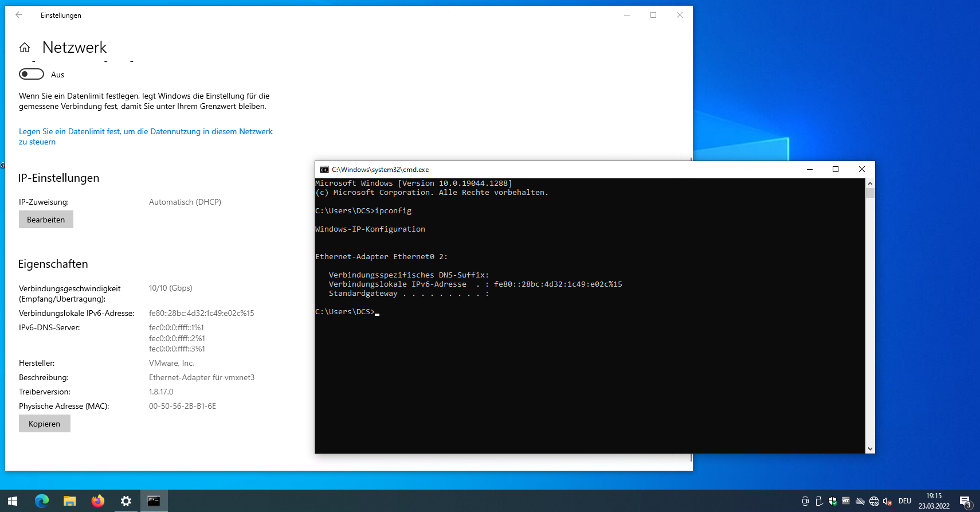Viewport: 980px width, 512px height.
Task: Open Microsoft Edge from the taskbar
Action: point(42,501)
